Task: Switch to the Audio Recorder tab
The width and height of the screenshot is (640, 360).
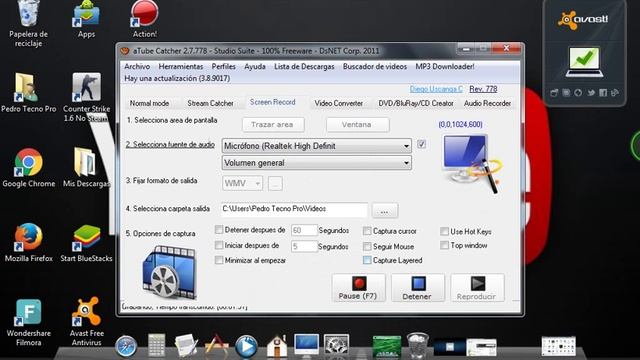Action: [x=487, y=103]
